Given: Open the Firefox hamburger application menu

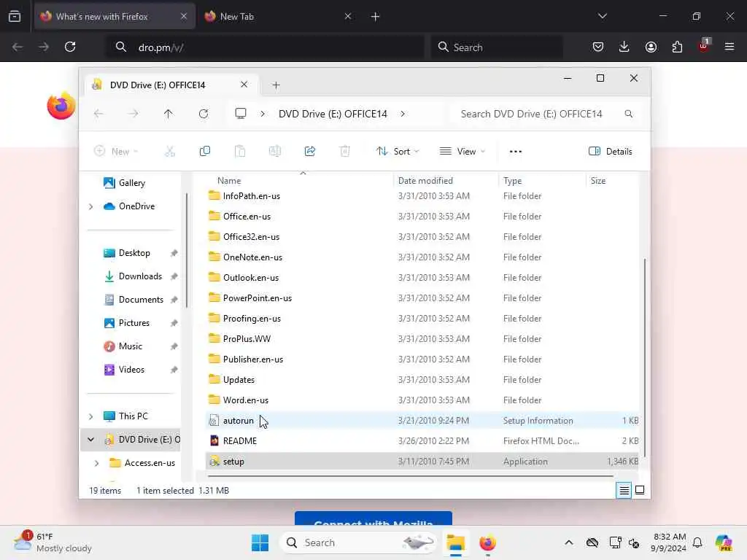Looking at the screenshot, I should coord(729,47).
